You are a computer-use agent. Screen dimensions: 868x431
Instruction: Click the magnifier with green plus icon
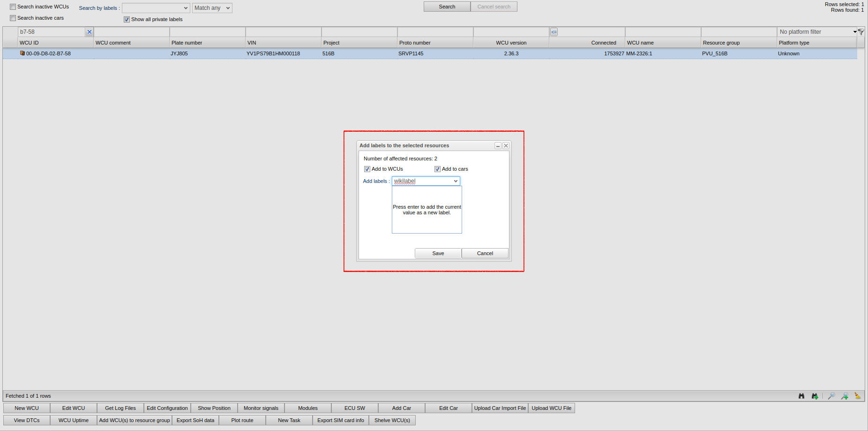tap(845, 396)
